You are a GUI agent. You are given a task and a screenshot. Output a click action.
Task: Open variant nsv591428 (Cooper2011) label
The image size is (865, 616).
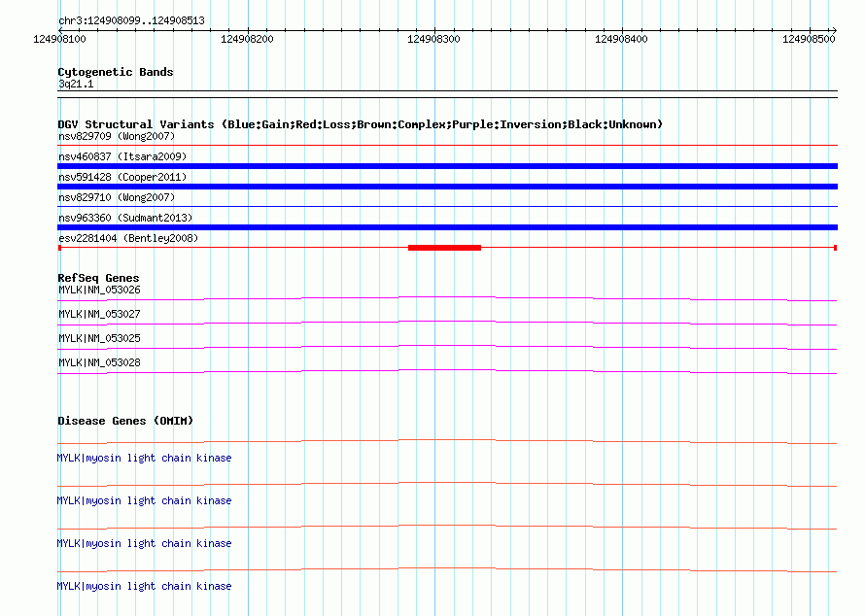point(122,177)
